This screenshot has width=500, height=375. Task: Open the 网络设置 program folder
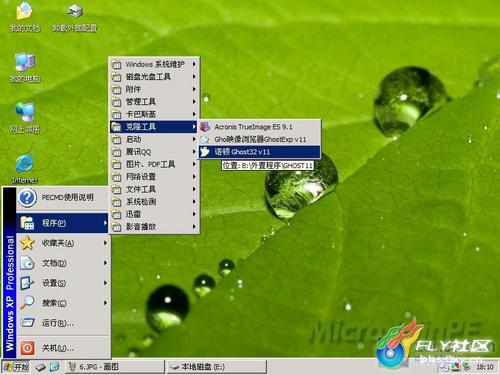point(154,177)
